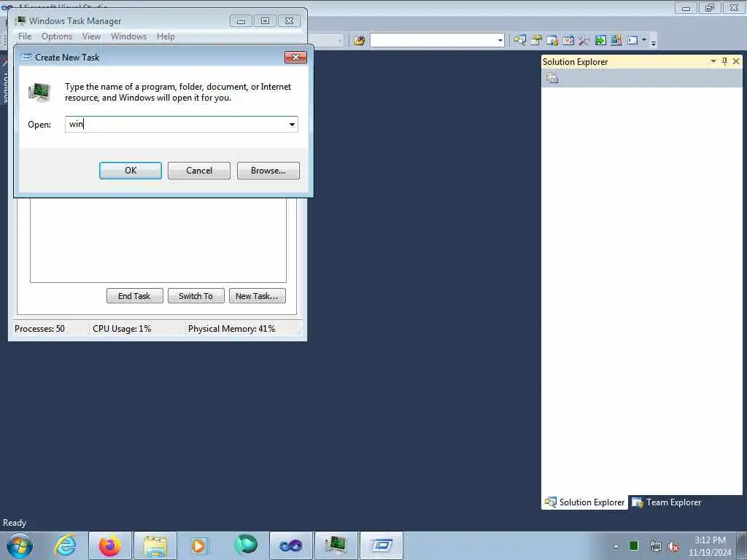Click green CPU meter tray icon
747x560 pixels.
634,546
